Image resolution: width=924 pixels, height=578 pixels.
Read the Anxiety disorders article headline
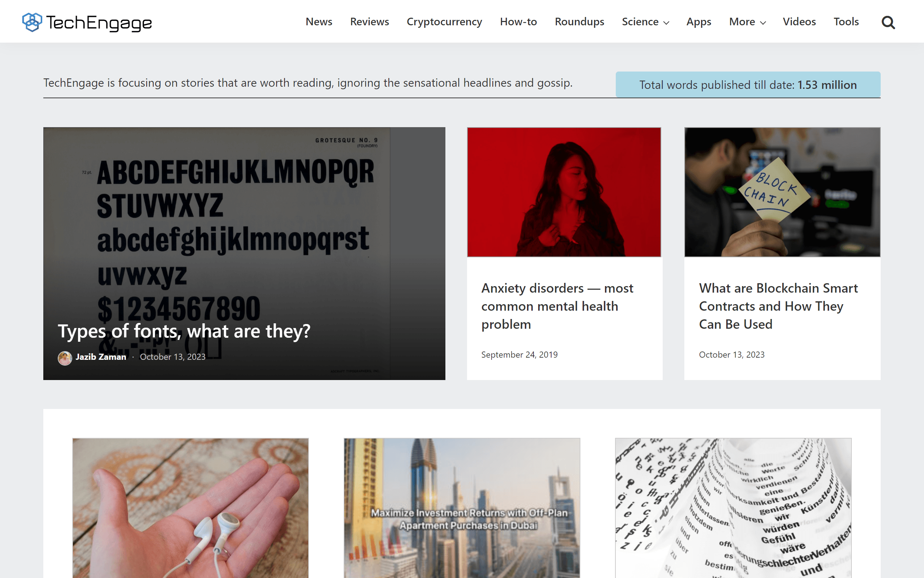(x=557, y=306)
